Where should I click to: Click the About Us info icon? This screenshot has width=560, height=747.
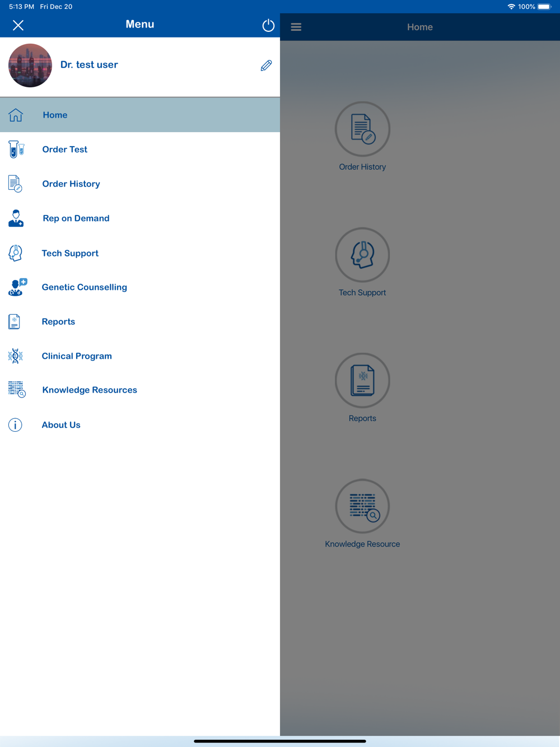[15, 425]
